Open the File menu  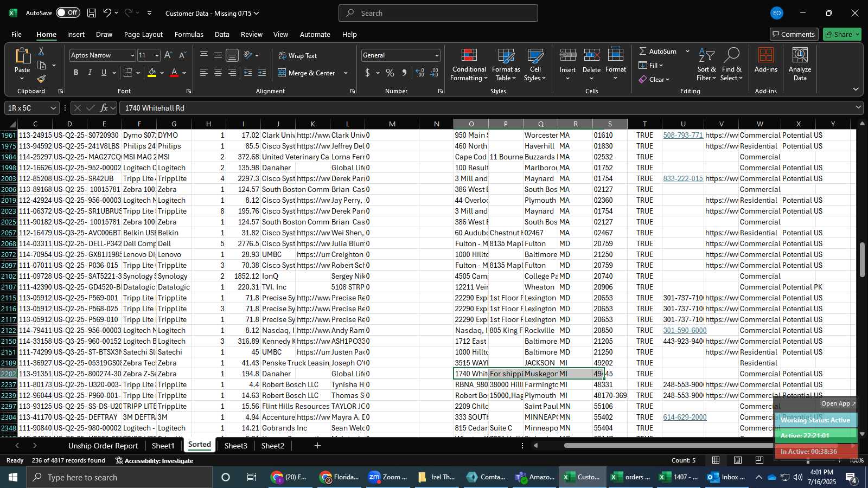(x=17, y=34)
